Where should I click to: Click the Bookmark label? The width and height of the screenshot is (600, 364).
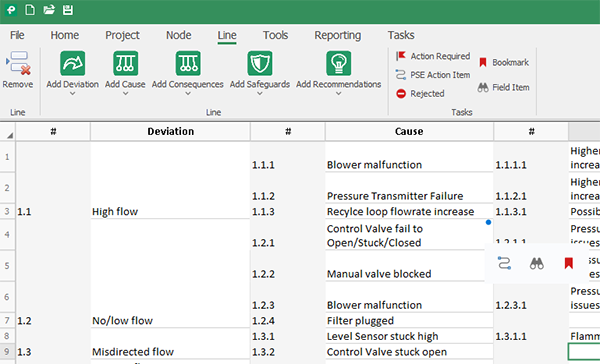510,62
